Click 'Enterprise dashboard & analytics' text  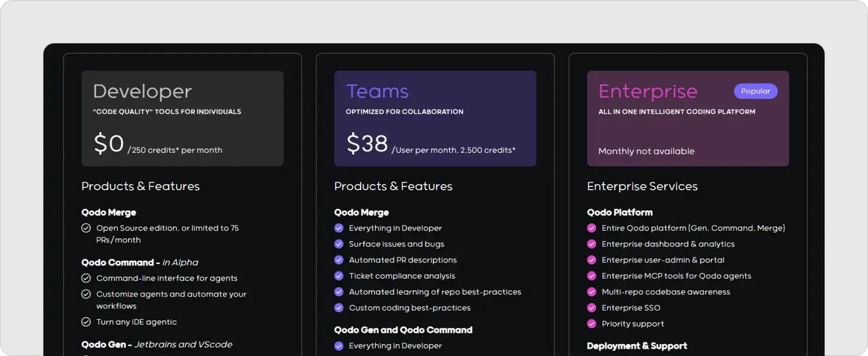(x=668, y=244)
